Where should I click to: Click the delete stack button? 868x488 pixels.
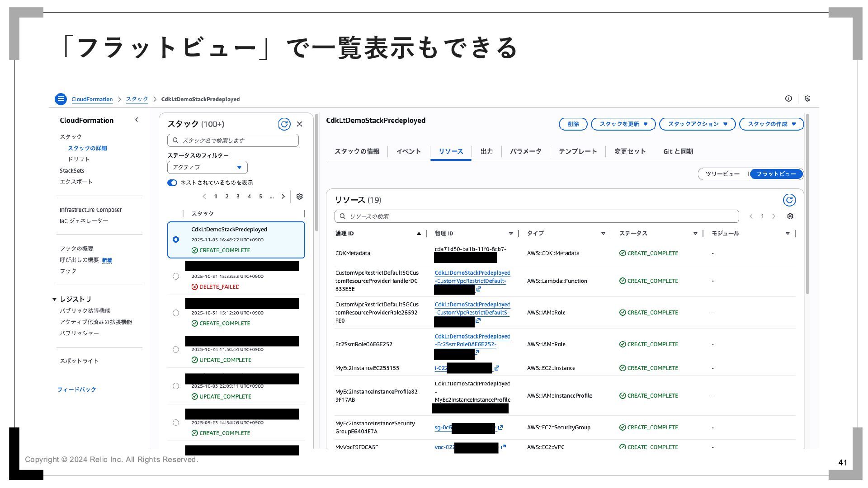[573, 124]
